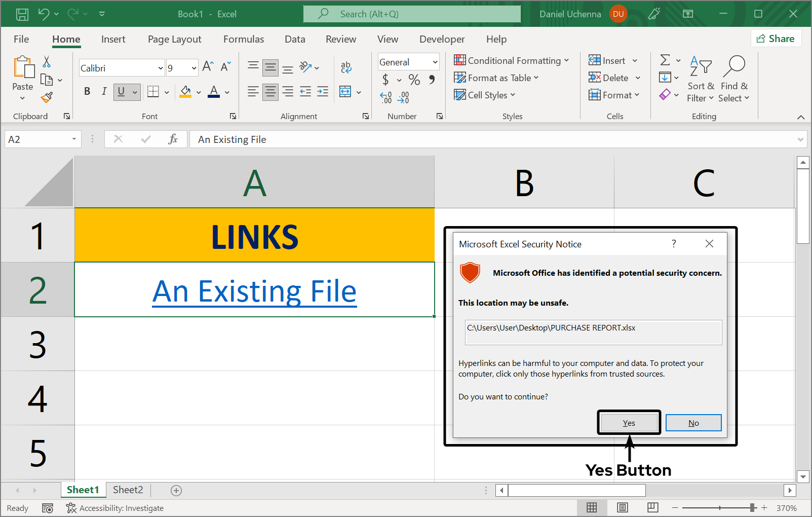
Task: Activate the AutoSum icon
Action: tap(666, 60)
